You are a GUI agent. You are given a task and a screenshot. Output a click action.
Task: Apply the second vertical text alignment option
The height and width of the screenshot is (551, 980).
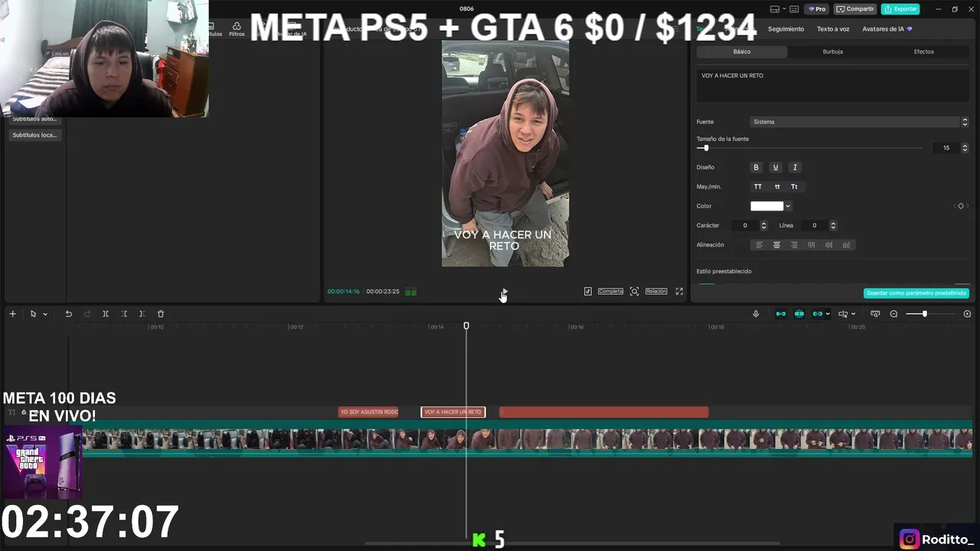[829, 245]
